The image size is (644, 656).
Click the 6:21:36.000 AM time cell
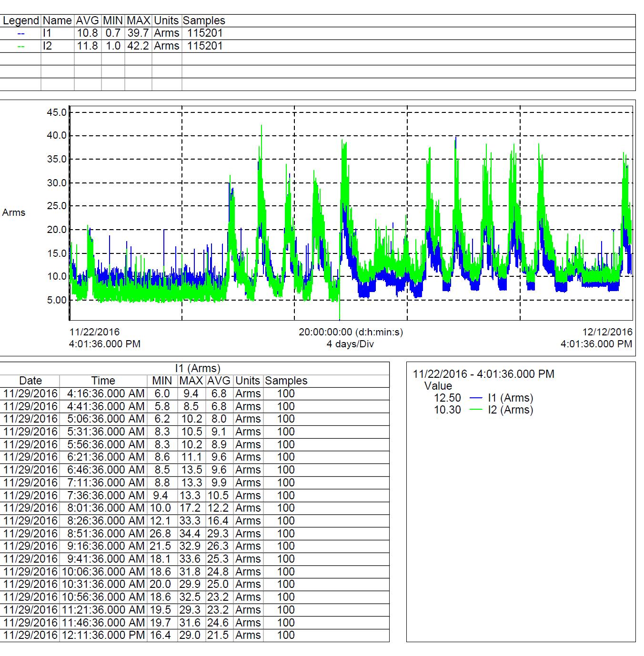[103, 457]
